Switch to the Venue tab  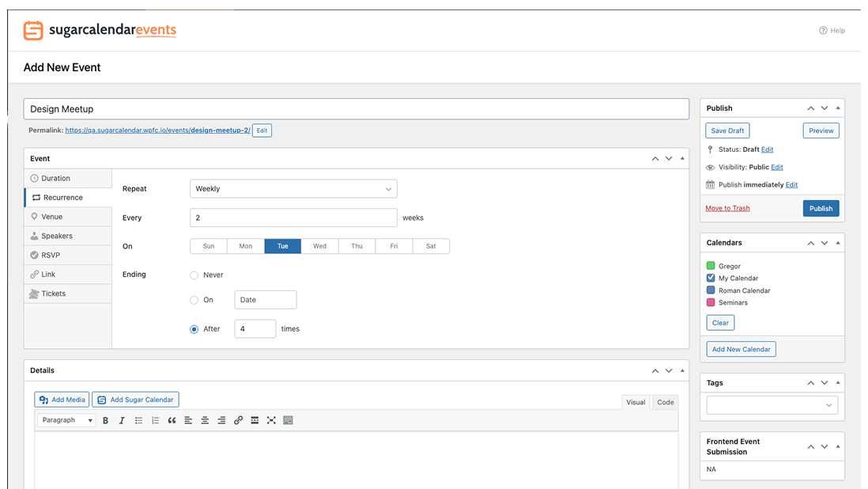pyautogui.click(x=52, y=217)
